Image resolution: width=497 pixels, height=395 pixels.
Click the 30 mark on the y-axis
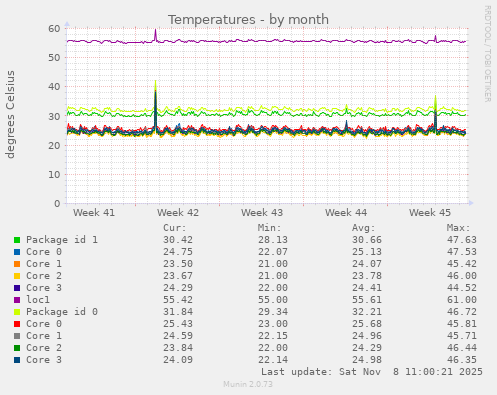[54, 116]
